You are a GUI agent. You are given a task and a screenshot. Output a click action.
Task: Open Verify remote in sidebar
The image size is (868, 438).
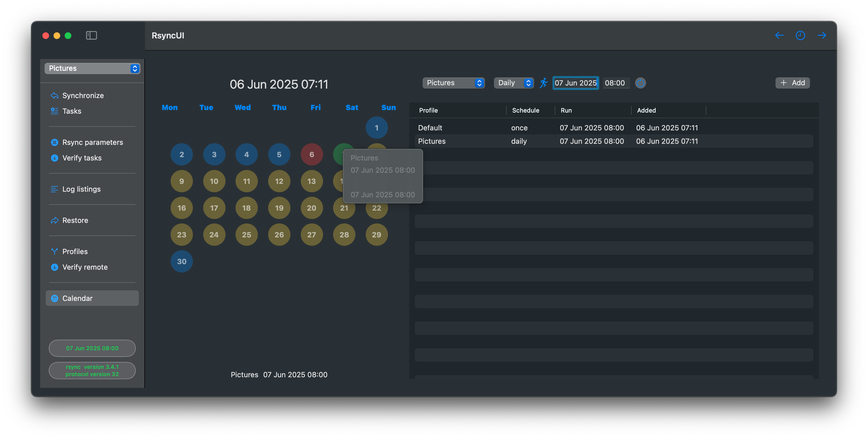pos(85,267)
